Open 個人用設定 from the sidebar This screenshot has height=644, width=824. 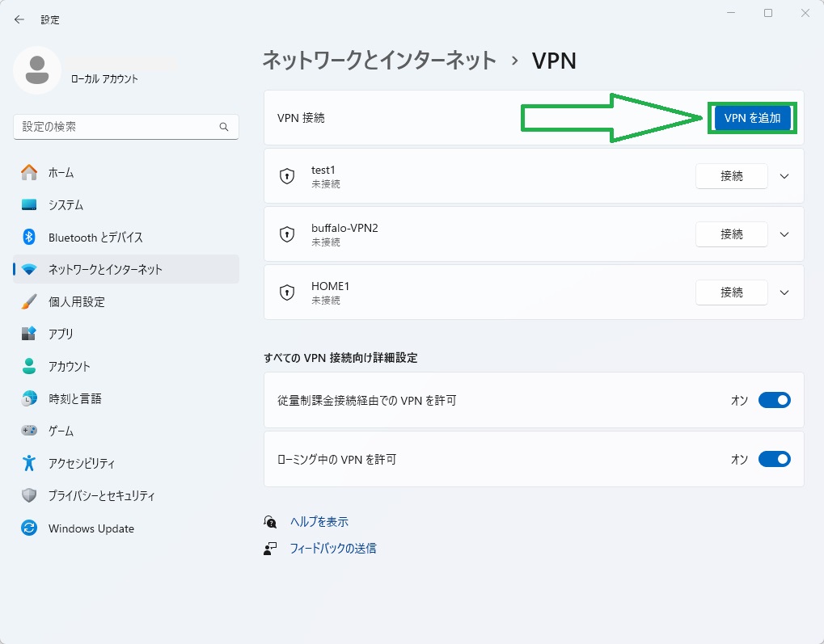[x=76, y=301]
